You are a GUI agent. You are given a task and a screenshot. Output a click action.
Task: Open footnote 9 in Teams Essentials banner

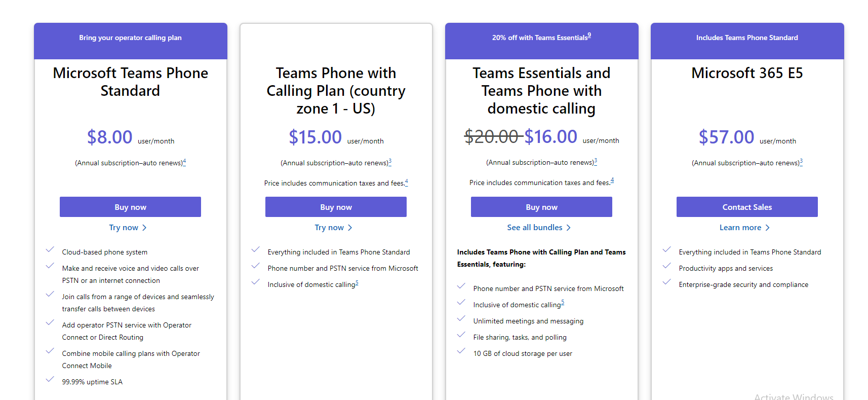point(589,34)
